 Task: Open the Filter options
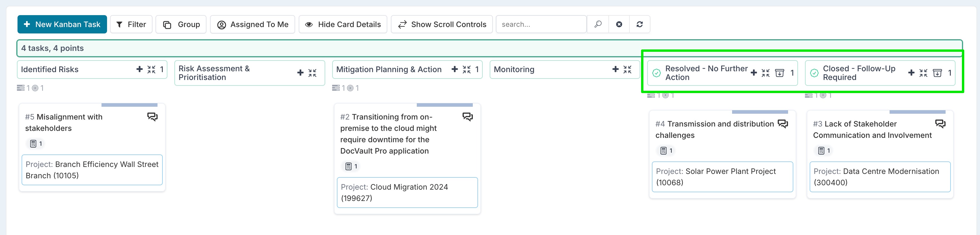coord(131,24)
